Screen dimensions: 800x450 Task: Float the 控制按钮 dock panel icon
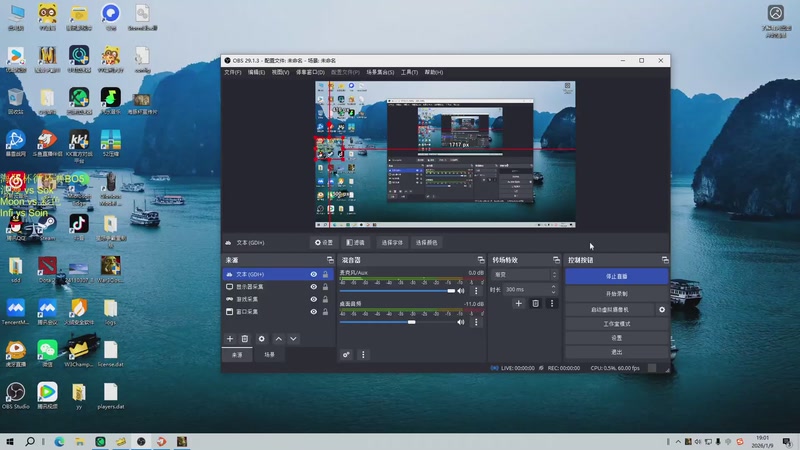pyautogui.click(x=665, y=260)
